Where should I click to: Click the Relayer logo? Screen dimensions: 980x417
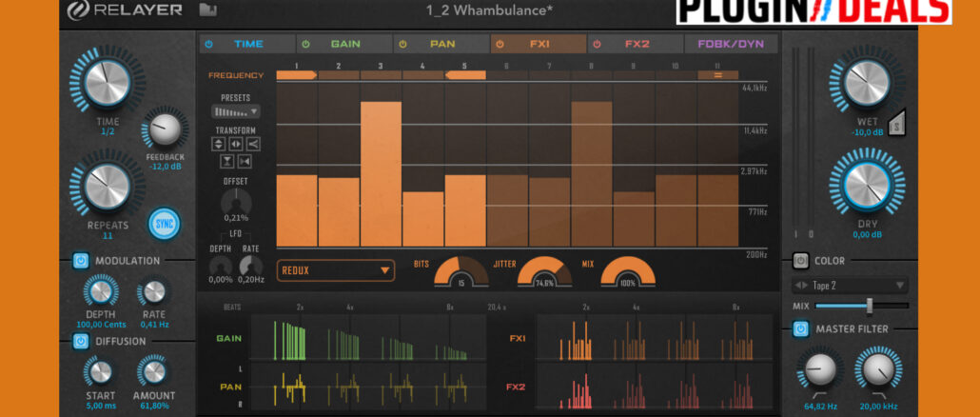[x=125, y=10]
